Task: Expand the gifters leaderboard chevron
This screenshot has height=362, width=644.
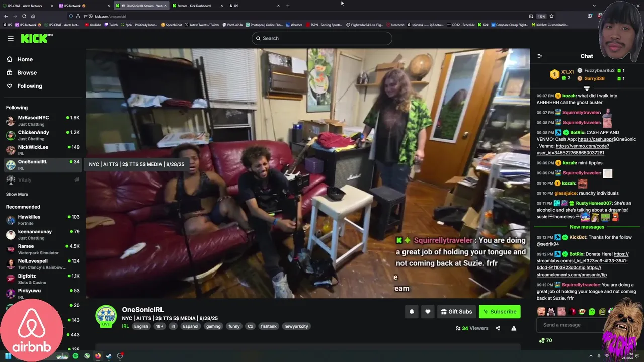Action: click(587, 88)
